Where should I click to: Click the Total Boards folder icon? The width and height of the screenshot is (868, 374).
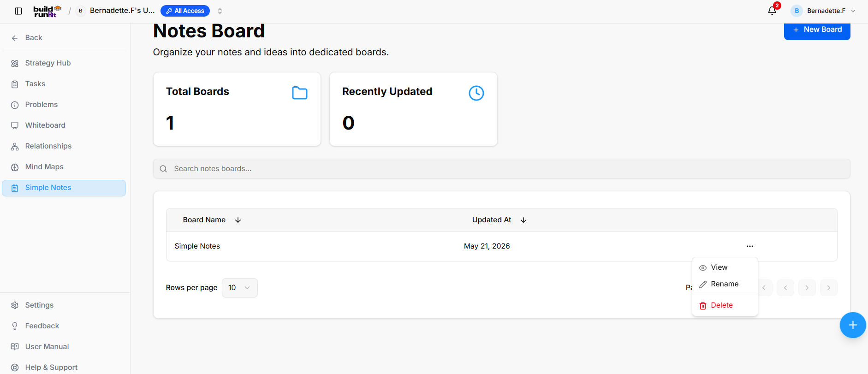coord(300,93)
